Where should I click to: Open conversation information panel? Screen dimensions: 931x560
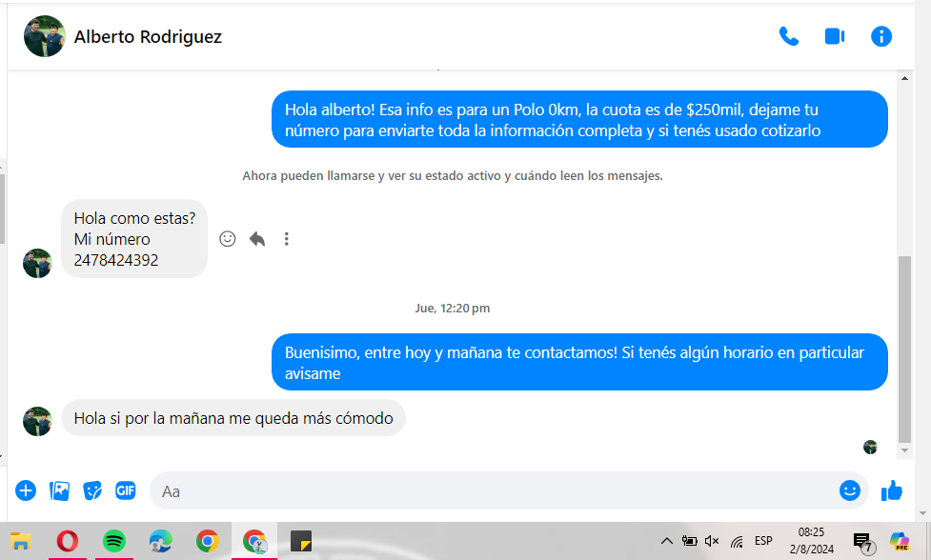(x=881, y=36)
